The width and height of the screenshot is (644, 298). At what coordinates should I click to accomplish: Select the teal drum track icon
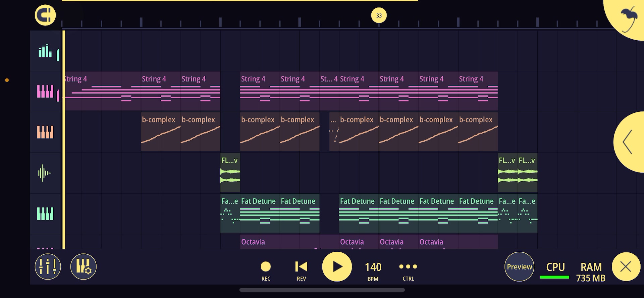[x=45, y=51]
